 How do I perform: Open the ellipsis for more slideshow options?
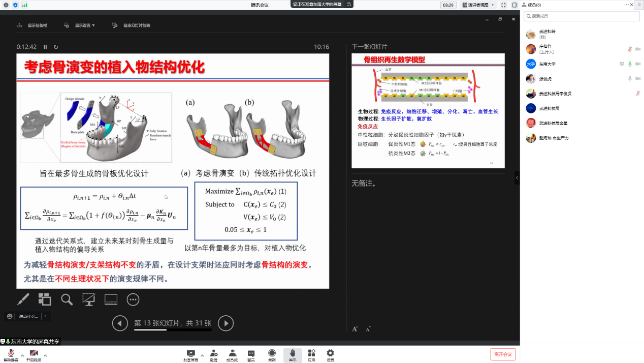(133, 299)
